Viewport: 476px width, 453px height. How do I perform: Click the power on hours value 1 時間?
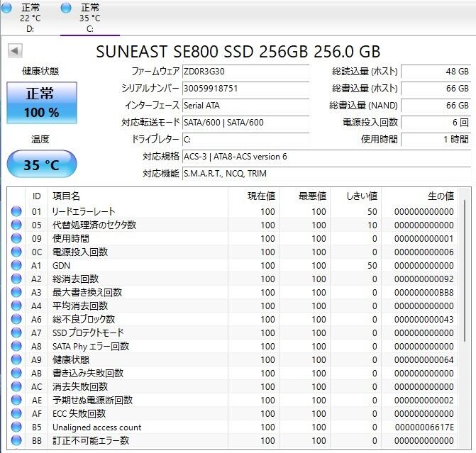pyautogui.click(x=436, y=140)
